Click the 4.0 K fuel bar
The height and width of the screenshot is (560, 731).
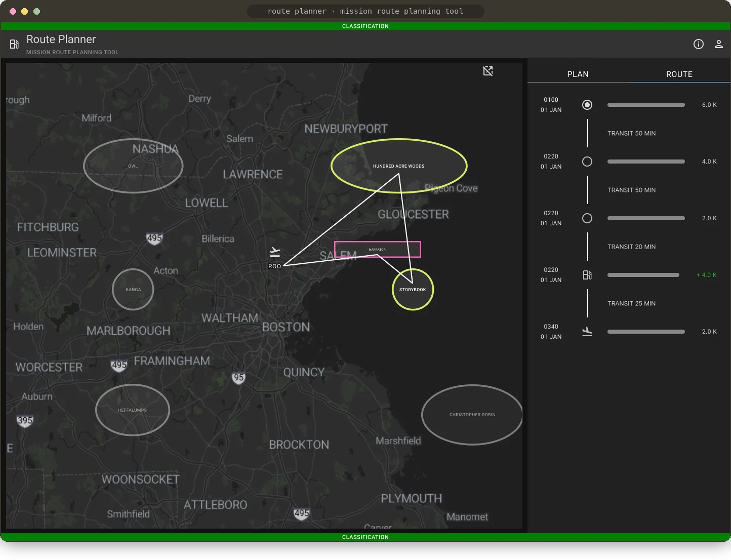tap(646, 162)
